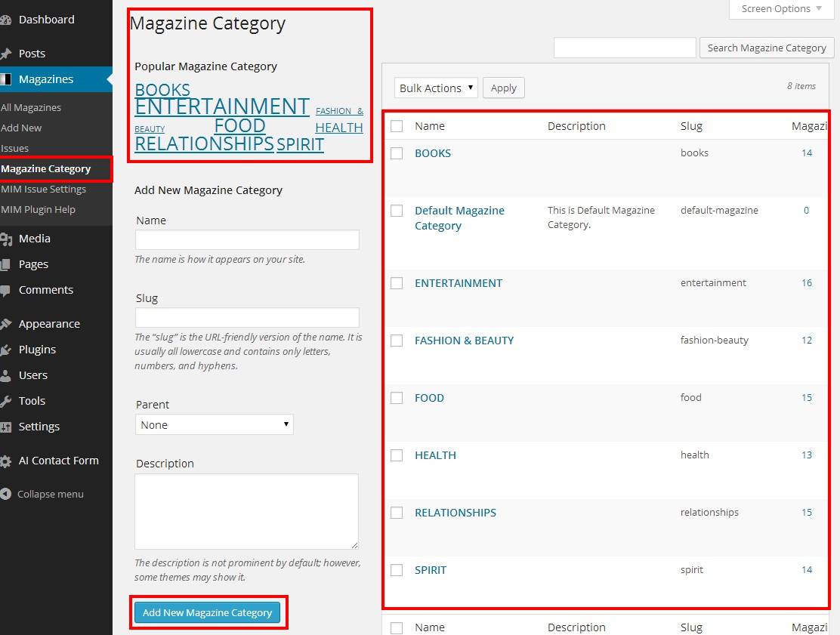Open the BOOKS category link in table
This screenshot has height=635, width=840.
433,153
